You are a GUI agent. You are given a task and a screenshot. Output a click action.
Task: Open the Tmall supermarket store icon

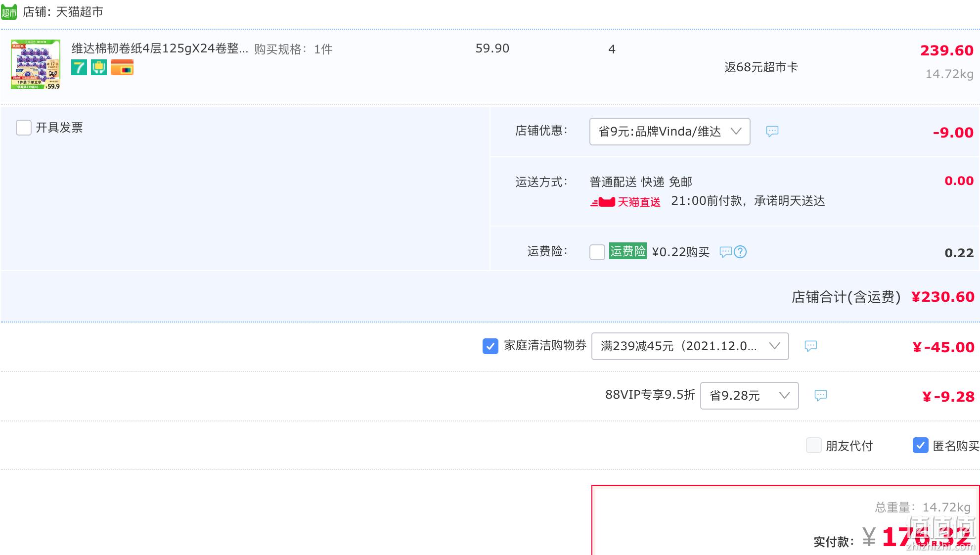pos(8,12)
